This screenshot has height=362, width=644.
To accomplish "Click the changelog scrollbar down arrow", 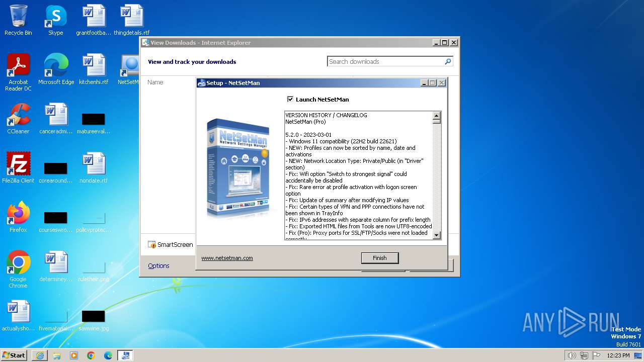I will pos(437,235).
